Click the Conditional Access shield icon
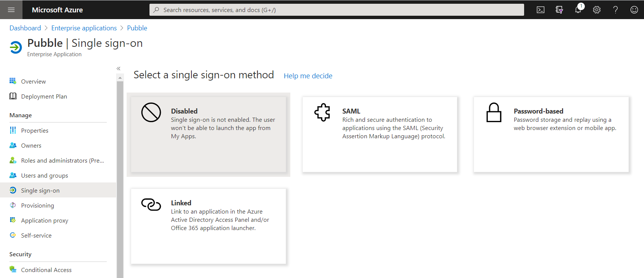This screenshot has height=278, width=644. tap(13, 269)
